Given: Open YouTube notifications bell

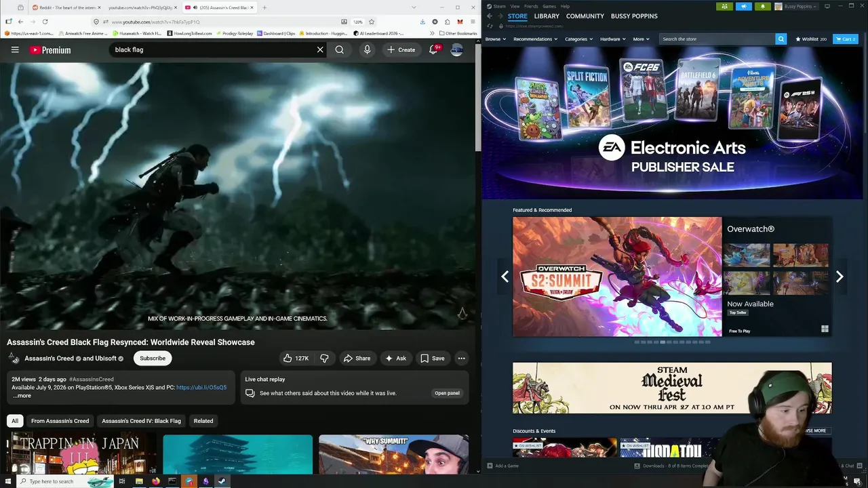Looking at the screenshot, I should (x=433, y=49).
